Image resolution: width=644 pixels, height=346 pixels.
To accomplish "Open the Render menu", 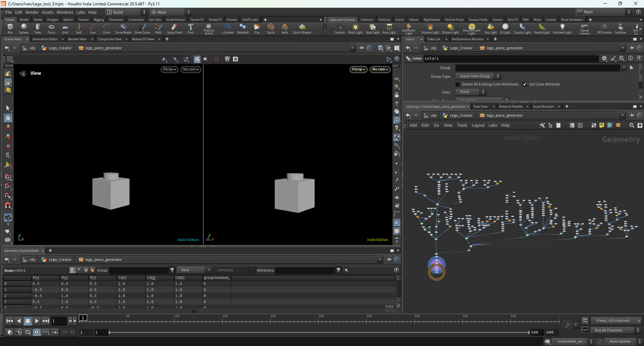I will [32, 12].
